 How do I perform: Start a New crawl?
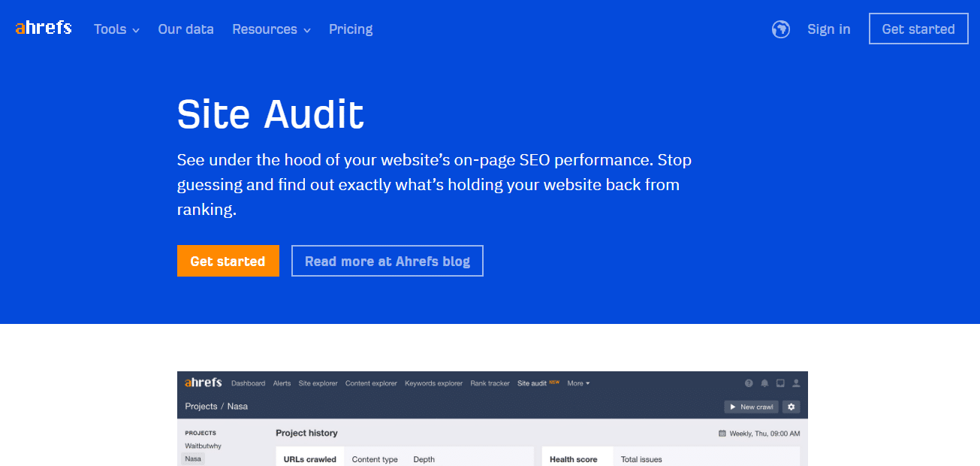pyautogui.click(x=751, y=407)
